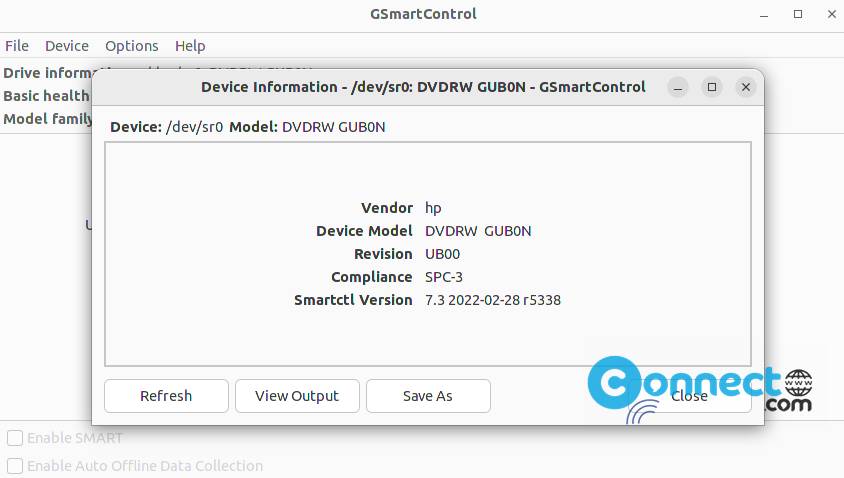Minimize the Device Information dialog
The height and width of the screenshot is (478, 844).
tap(678, 87)
